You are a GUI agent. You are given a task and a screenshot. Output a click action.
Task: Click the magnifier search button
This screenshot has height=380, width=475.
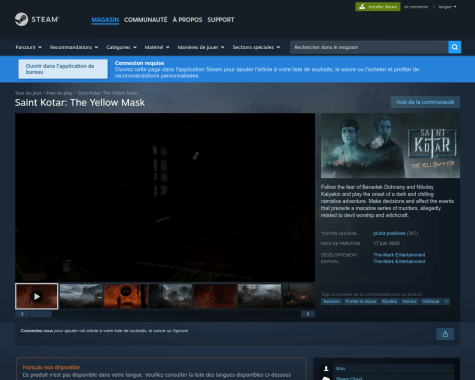tap(455, 47)
